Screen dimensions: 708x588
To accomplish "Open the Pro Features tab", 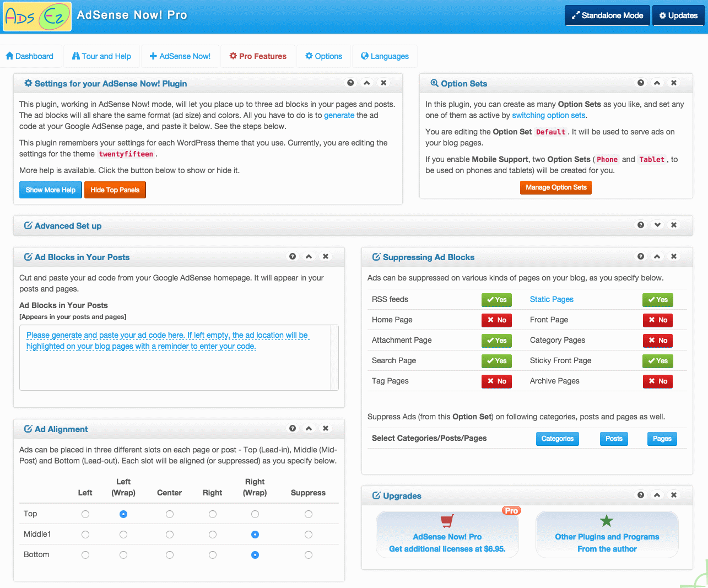I will tap(258, 56).
